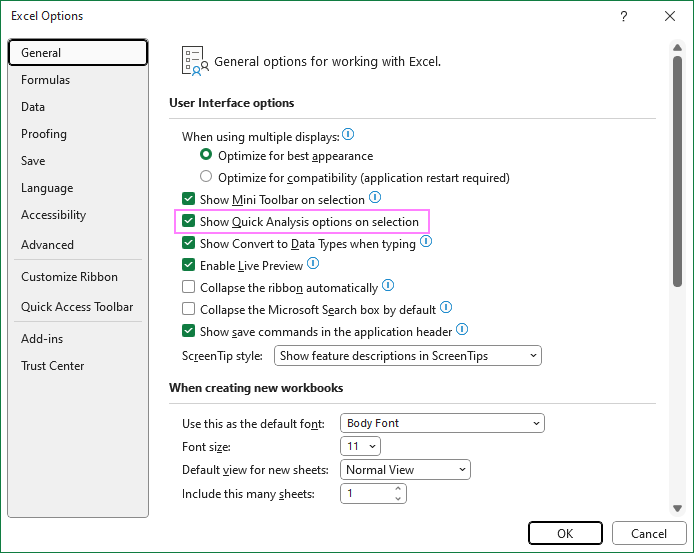Click the Help question mark icon
The height and width of the screenshot is (553, 694).
pos(624,16)
